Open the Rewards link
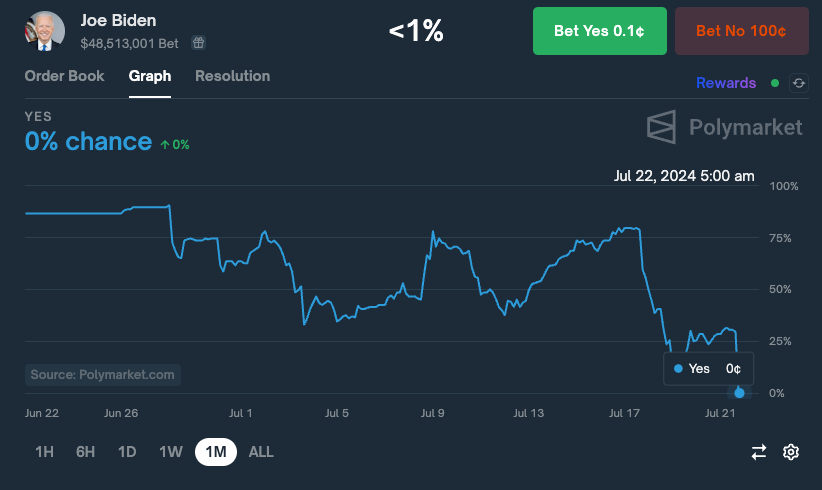The width and height of the screenshot is (822, 490). pyautogui.click(x=726, y=83)
